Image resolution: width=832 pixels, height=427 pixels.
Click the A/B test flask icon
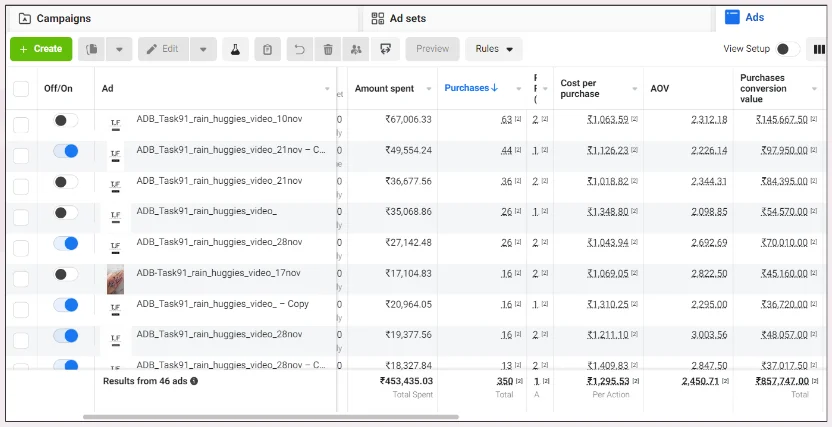tap(234, 49)
